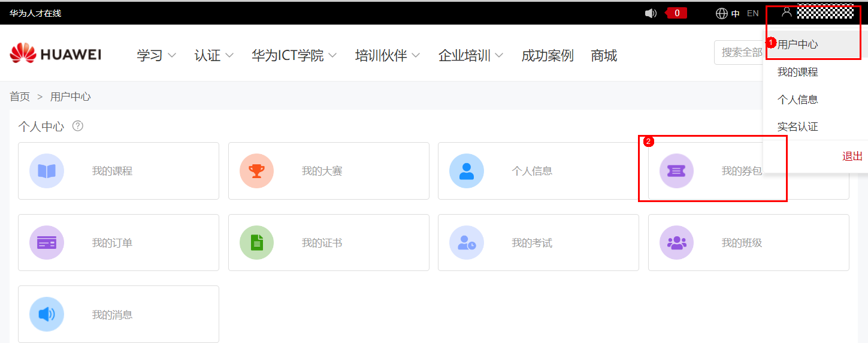Click the 首页 breadcrumb link
Viewport: 868px width, 343px height.
20,97
